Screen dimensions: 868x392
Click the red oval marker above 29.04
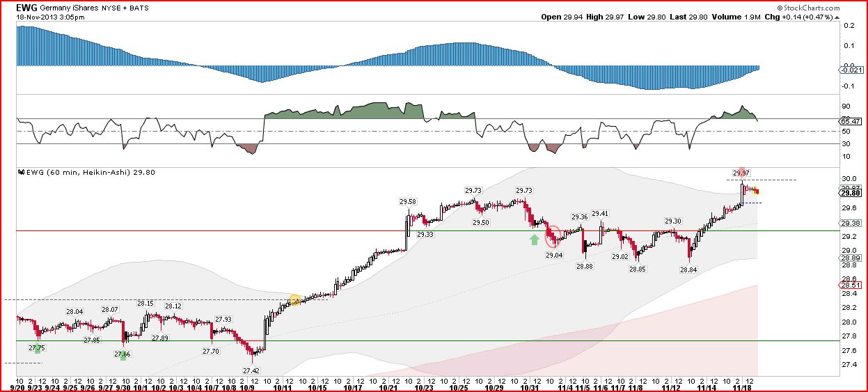point(553,236)
